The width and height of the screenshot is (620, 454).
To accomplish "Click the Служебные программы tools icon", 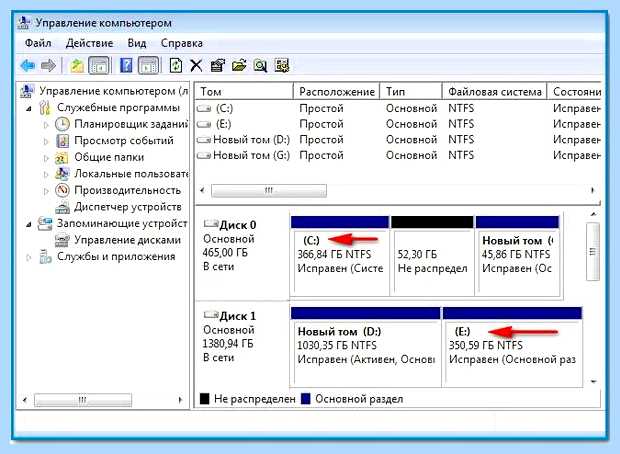I will click(45, 108).
